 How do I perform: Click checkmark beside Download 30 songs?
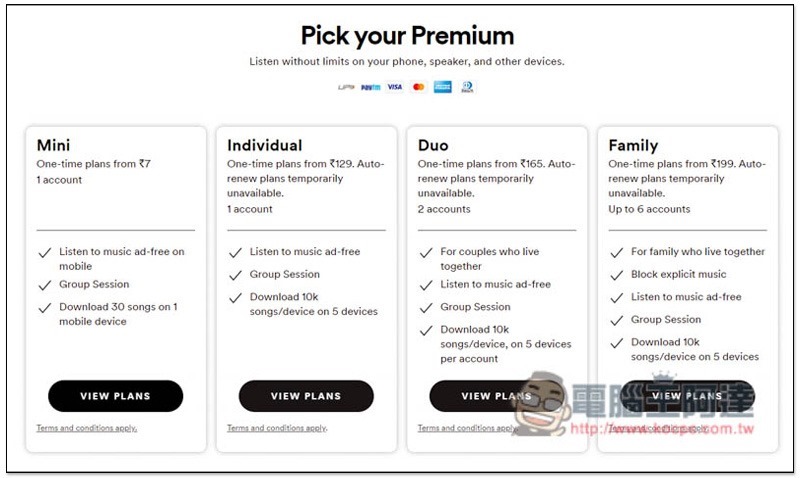(x=45, y=308)
